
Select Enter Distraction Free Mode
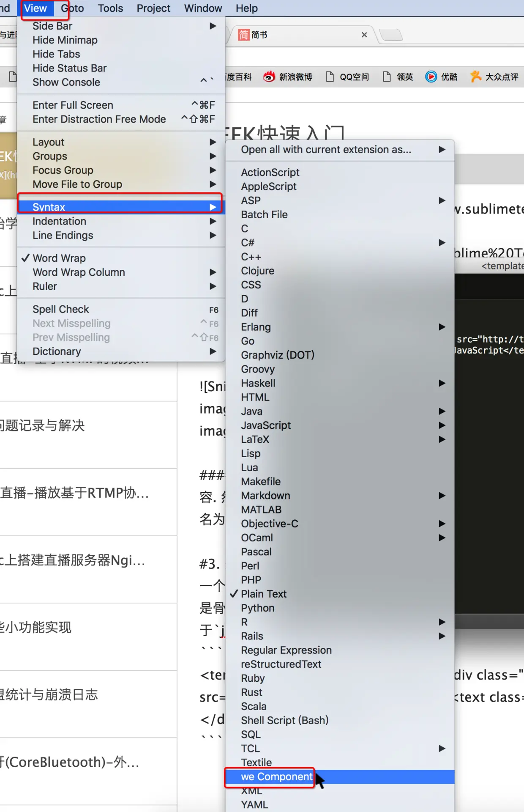tap(121, 119)
